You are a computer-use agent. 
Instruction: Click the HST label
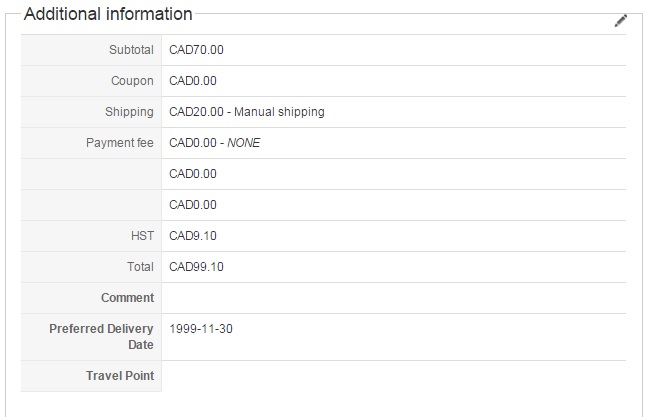pos(141,236)
